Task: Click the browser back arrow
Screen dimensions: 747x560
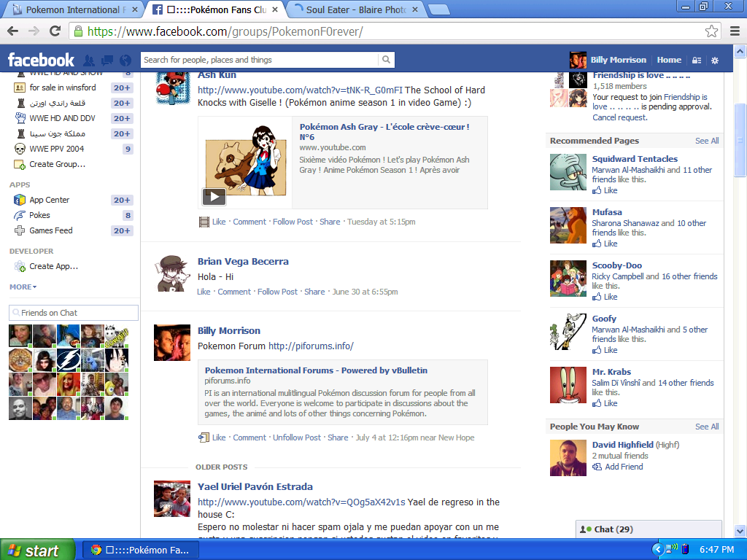Action: (x=13, y=31)
